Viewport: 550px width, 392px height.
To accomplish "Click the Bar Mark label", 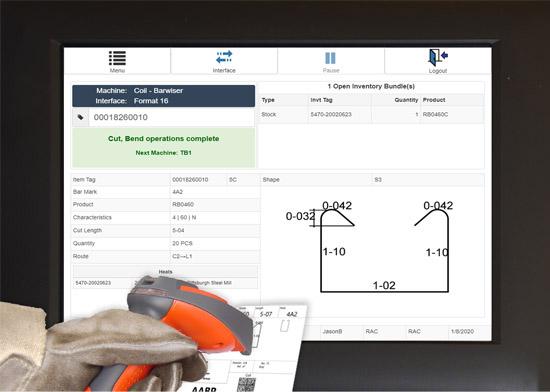I will [x=85, y=192].
